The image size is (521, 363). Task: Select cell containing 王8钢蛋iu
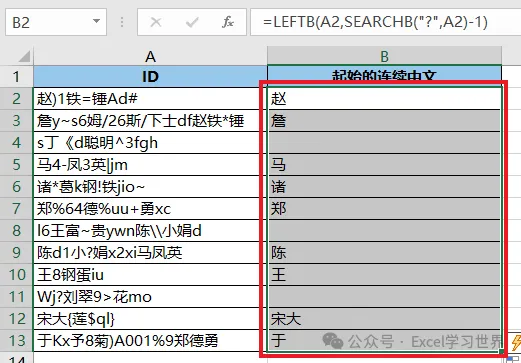[150, 275]
